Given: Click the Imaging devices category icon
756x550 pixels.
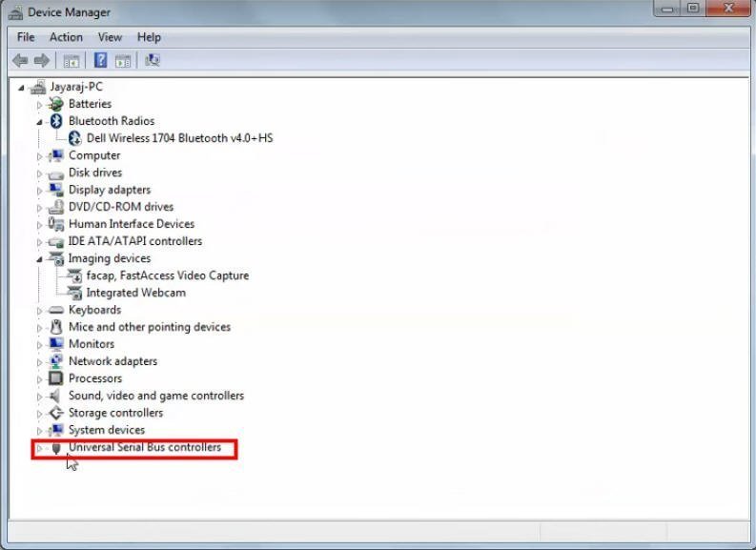Looking at the screenshot, I should pyautogui.click(x=56, y=258).
